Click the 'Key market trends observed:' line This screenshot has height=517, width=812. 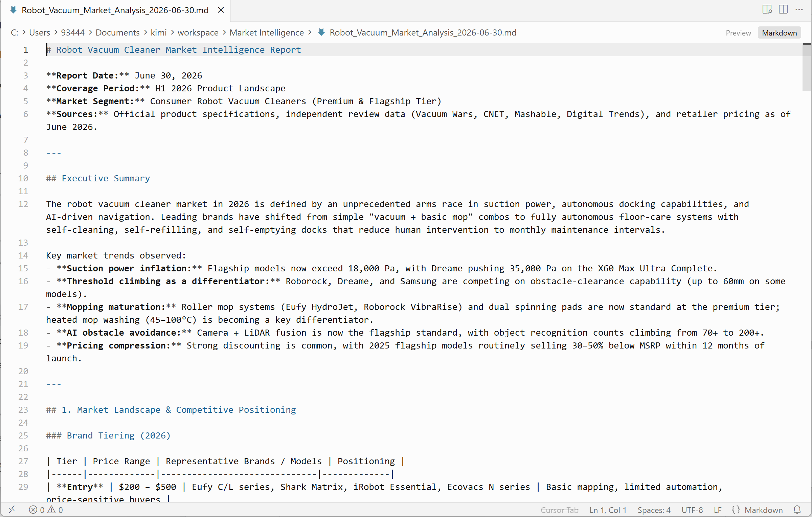point(116,255)
